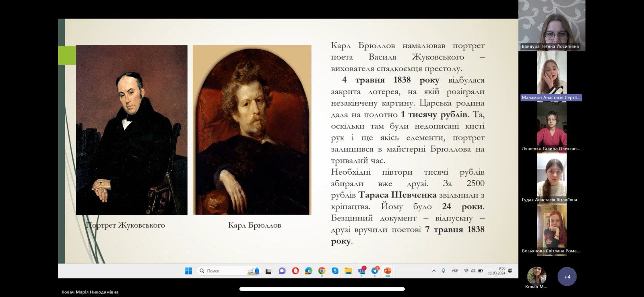Select Ляшенко Галина's video tile
The width and height of the screenshot is (644, 297).
point(552,128)
